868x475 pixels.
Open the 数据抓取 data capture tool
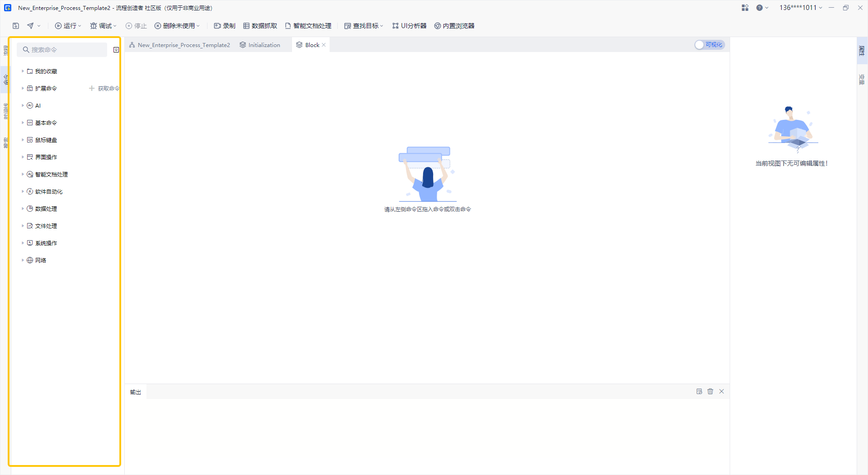(x=260, y=26)
